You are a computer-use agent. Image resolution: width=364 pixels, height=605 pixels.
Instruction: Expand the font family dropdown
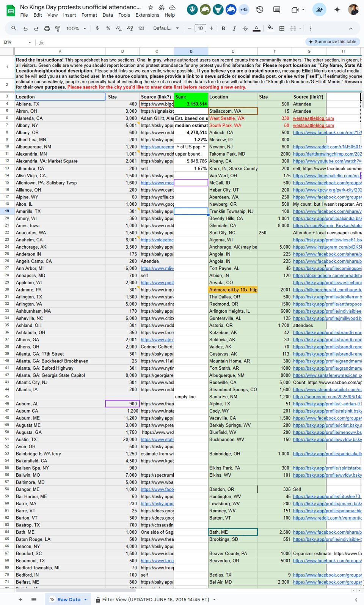[x=166, y=28]
